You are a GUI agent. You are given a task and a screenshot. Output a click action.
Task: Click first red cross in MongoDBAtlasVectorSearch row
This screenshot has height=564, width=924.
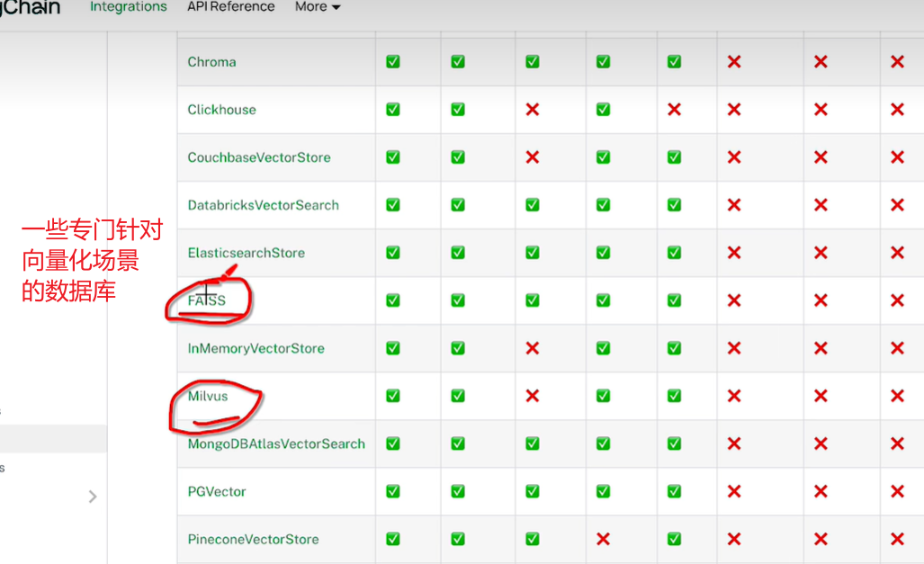pos(733,443)
